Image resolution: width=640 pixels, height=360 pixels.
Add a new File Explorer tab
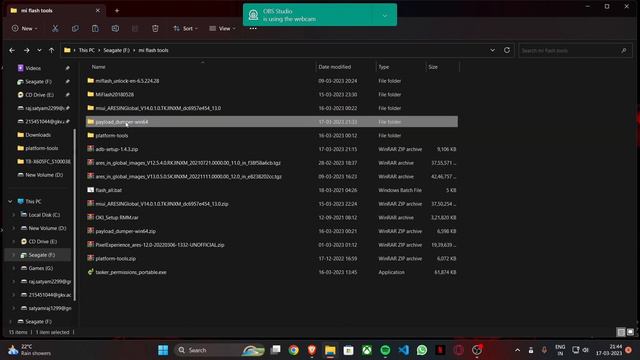pyautogui.click(x=117, y=11)
